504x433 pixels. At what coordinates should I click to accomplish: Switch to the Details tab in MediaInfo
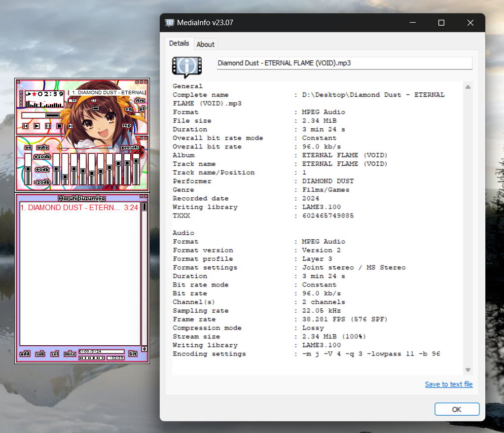(x=179, y=43)
